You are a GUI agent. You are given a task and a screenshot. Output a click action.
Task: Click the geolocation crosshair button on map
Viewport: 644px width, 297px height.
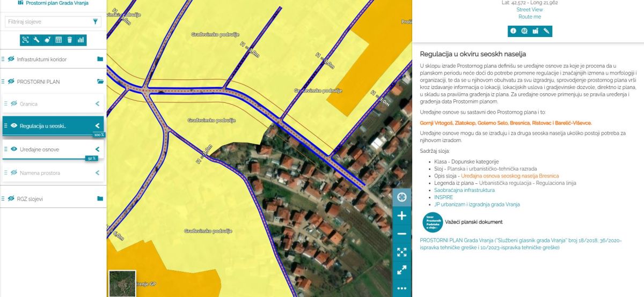click(x=401, y=197)
